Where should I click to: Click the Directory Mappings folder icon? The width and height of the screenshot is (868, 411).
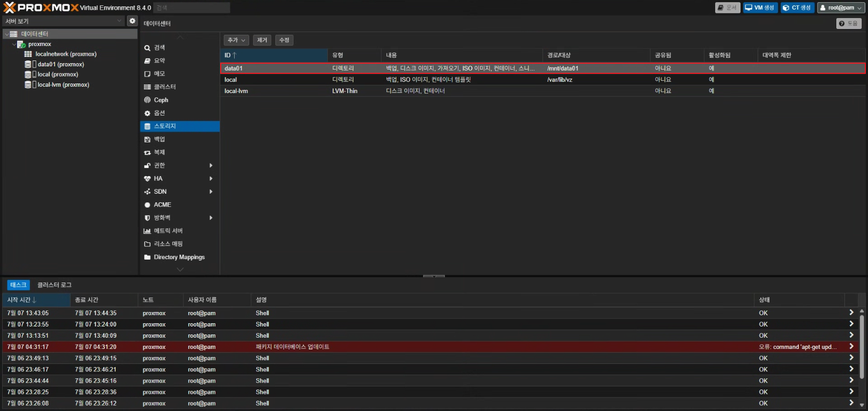[147, 257]
